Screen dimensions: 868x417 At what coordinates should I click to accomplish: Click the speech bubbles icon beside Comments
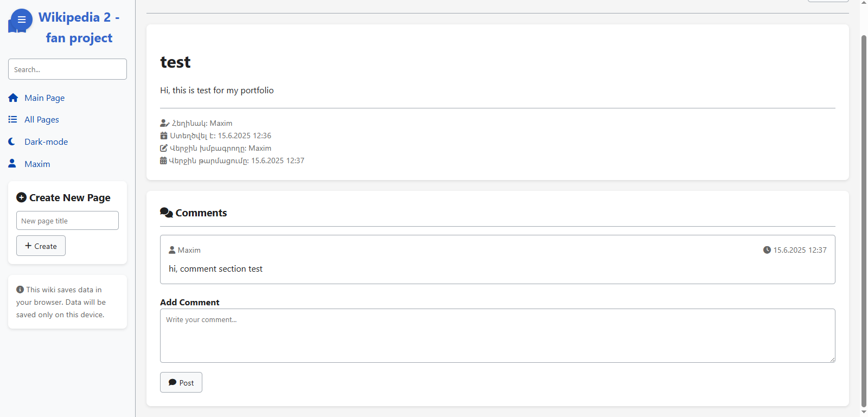click(166, 213)
